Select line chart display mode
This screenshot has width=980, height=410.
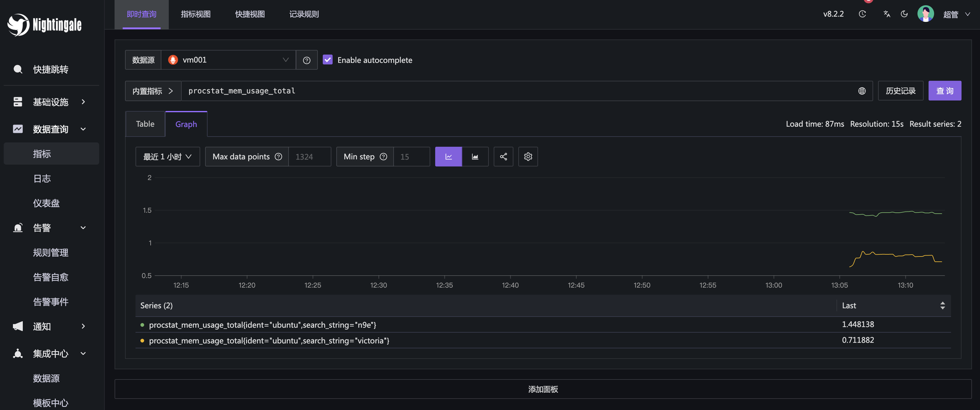click(x=448, y=157)
